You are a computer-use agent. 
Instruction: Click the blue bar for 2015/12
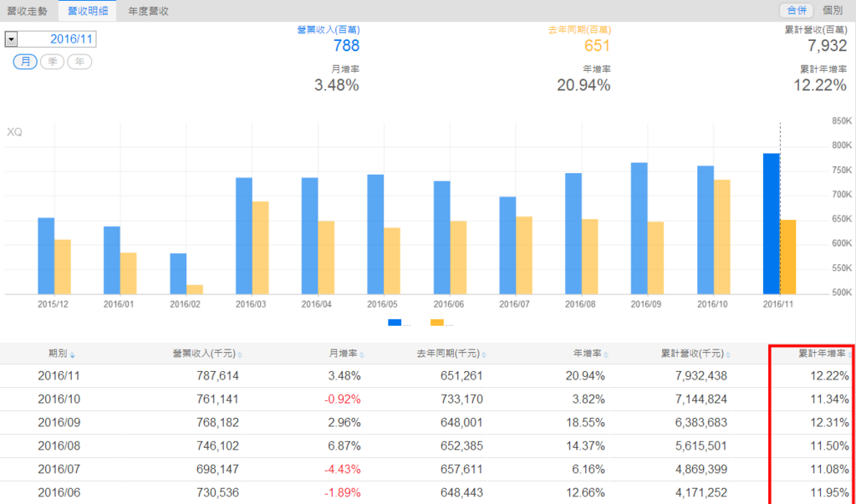click(x=46, y=256)
